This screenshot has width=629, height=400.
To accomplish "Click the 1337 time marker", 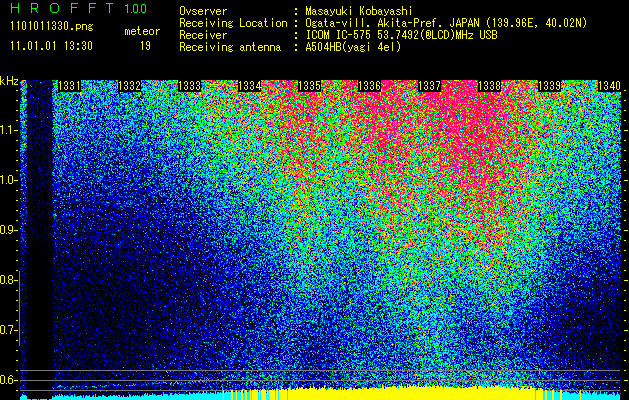I will coord(429,86).
